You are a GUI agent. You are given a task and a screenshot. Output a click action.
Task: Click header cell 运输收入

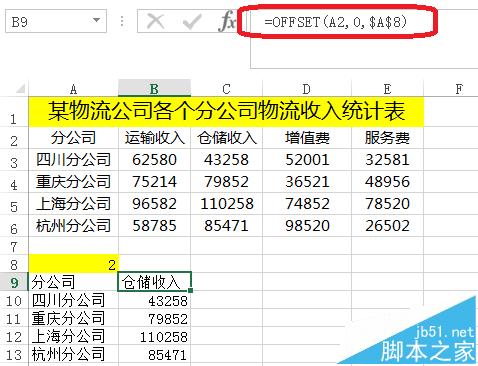(x=154, y=138)
